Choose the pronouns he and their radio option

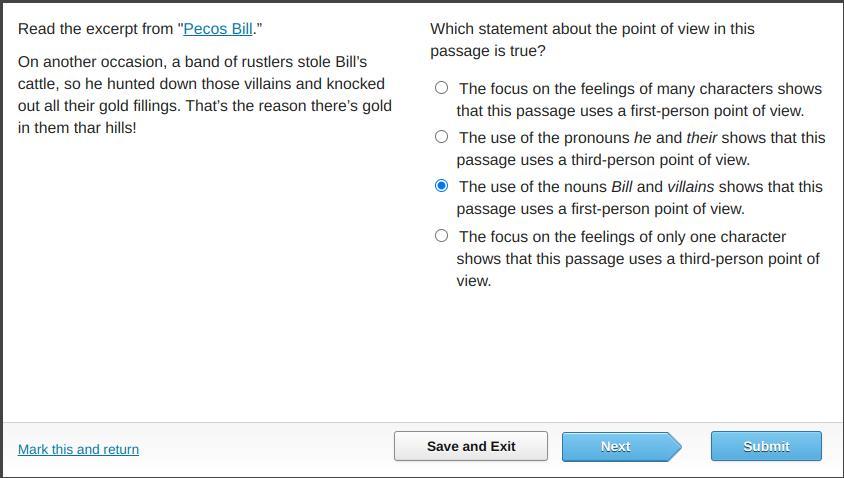(441, 137)
